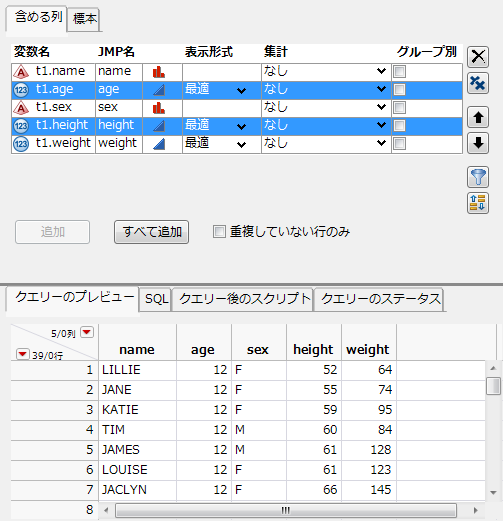Click the continuous modeling type icon for weight
The width and height of the screenshot is (503, 521).
pyautogui.click(x=159, y=144)
